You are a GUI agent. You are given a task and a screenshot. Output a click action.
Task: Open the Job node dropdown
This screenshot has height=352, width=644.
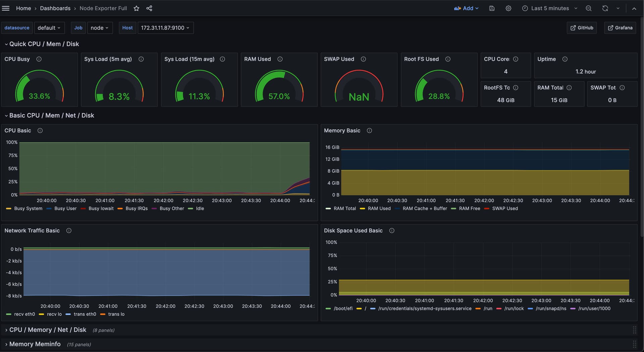click(100, 28)
